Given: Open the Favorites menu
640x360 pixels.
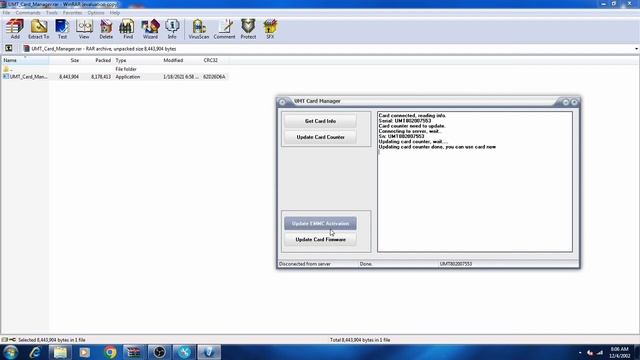Looking at the screenshot, I should (73, 13).
